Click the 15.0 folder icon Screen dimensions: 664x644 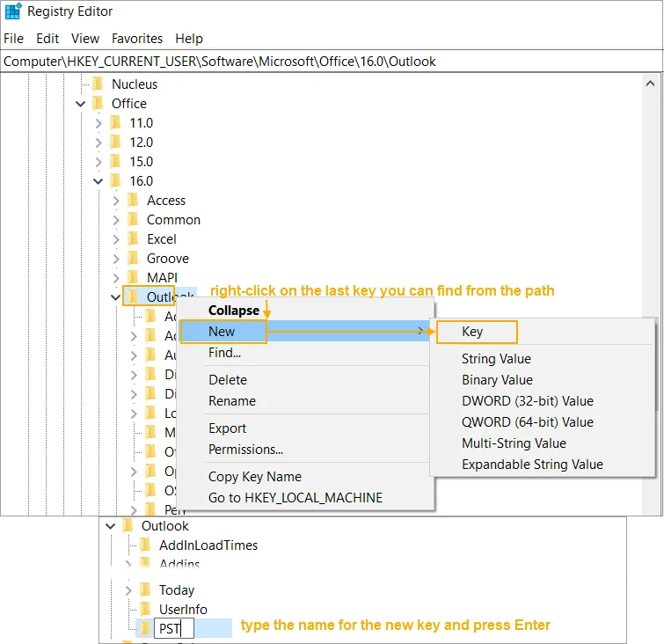tap(115, 161)
